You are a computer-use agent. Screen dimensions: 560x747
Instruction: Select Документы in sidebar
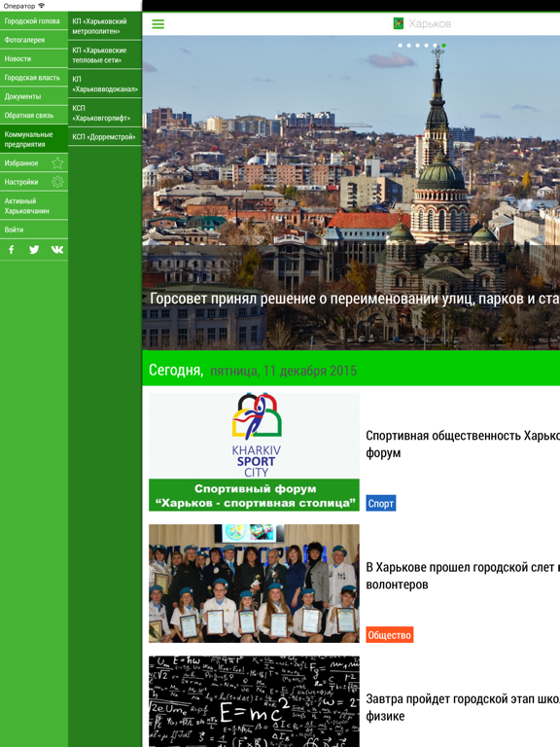pos(34,96)
